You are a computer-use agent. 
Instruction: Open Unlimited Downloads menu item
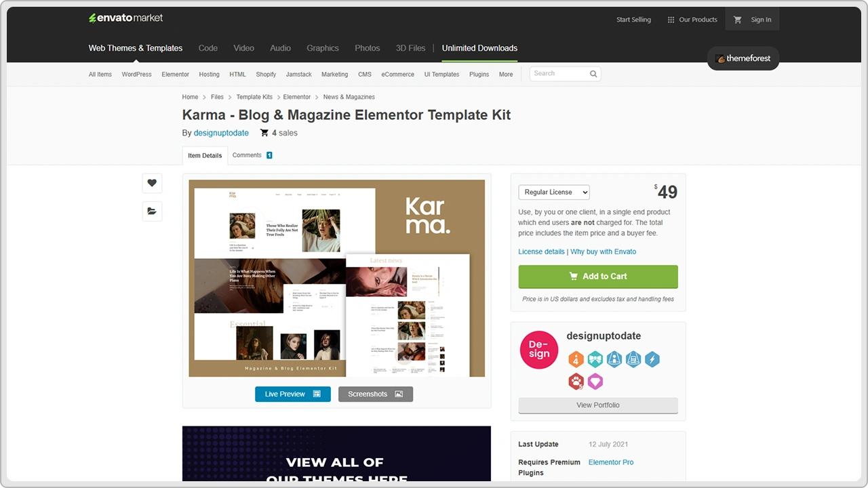pyautogui.click(x=479, y=48)
